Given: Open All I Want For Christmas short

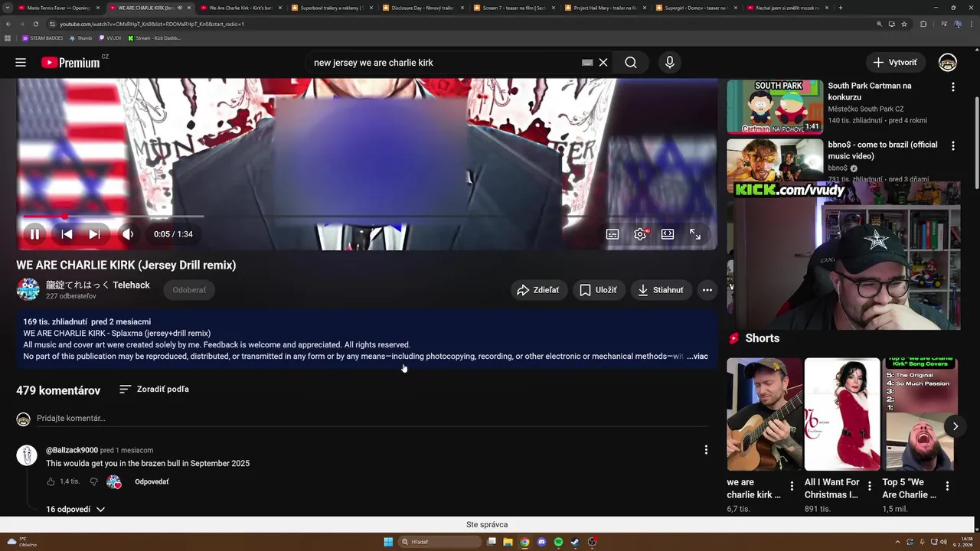Looking at the screenshot, I should click(842, 414).
